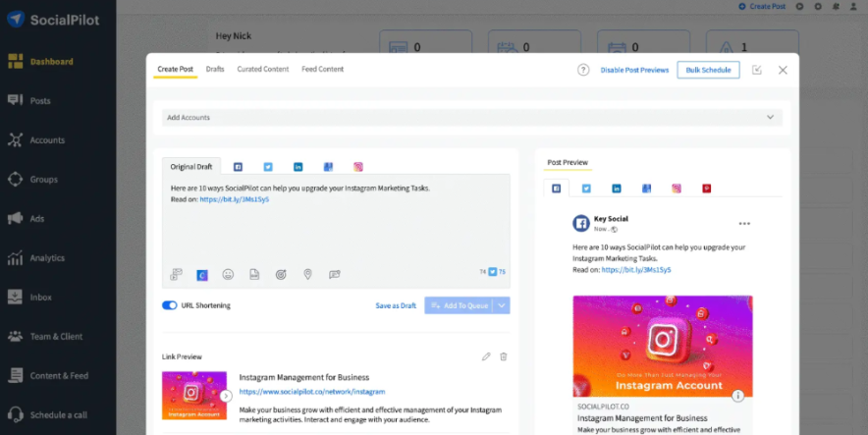Image resolution: width=868 pixels, height=435 pixels.
Task: Open the emoji picker
Action: [228, 274]
